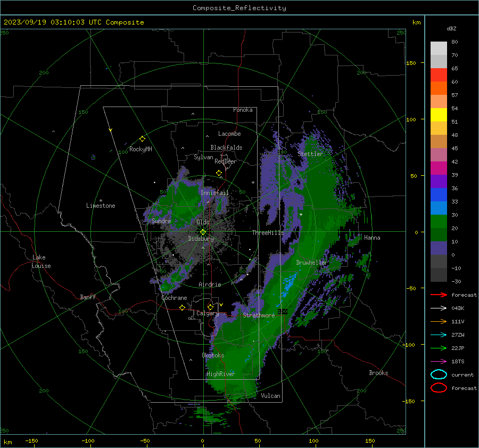Choose the green 22JP arrow

pyautogui.click(x=439, y=348)
